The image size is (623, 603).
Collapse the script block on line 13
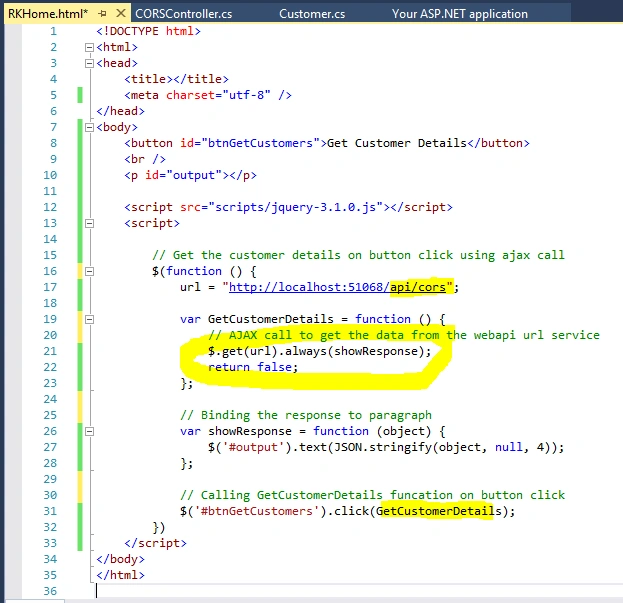pos(89,224)
